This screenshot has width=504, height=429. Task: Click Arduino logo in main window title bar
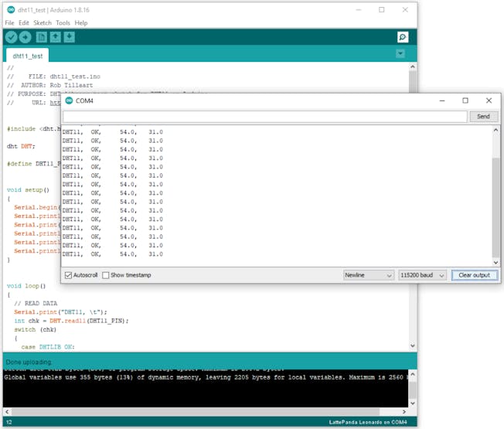coord(10,10)
